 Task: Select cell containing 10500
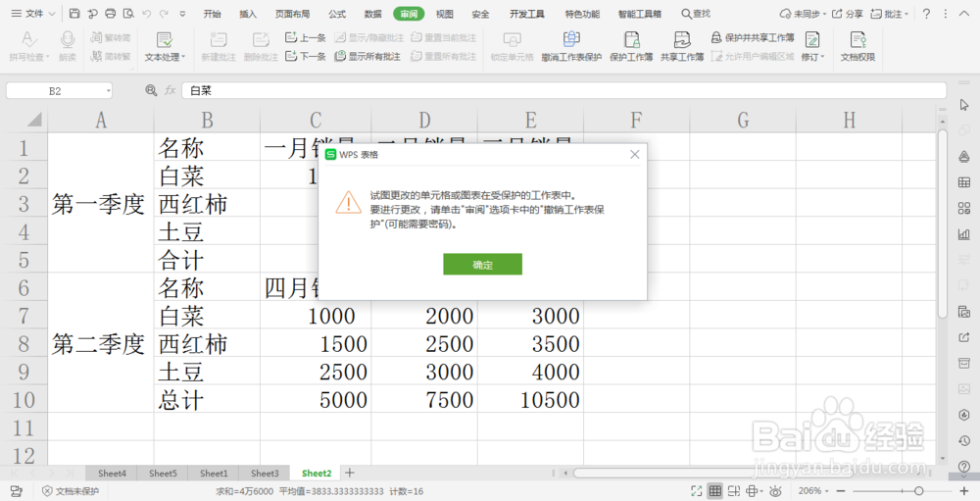coord(530,399)
